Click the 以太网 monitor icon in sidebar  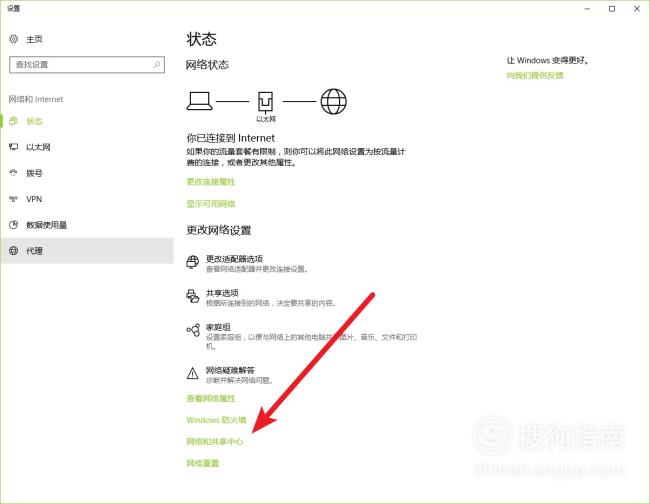14,147
